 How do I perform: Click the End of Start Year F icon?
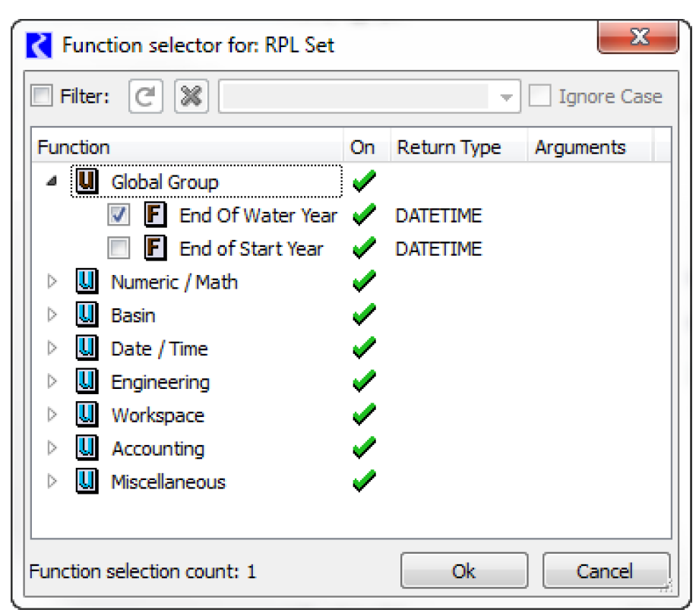(x=155, y=249)
